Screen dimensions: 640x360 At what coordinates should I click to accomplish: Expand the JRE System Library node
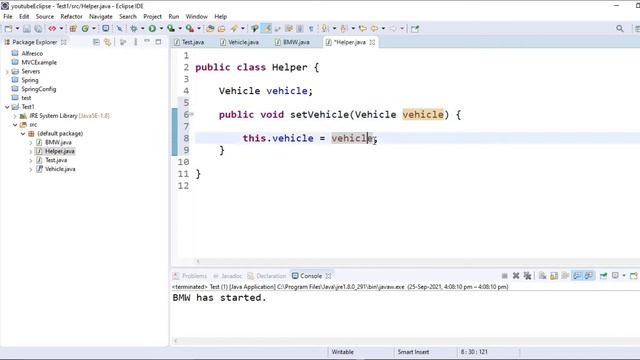(15, 116)
